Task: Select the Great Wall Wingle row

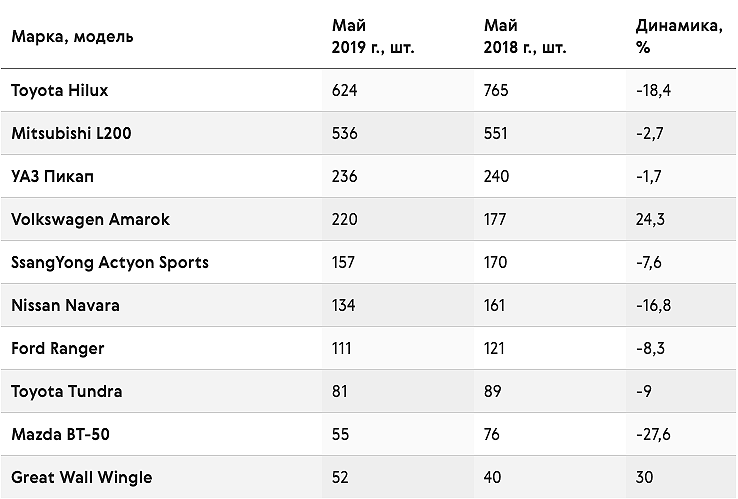Action: click(369, 477)
